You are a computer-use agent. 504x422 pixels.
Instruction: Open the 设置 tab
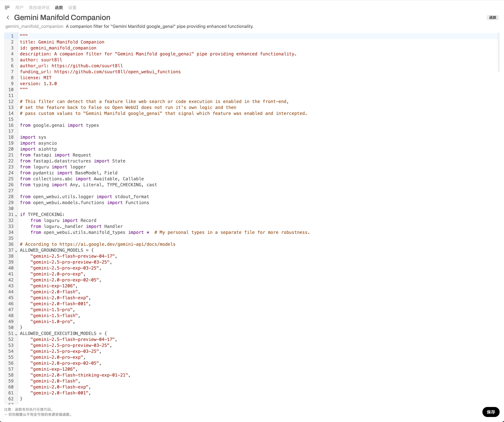tap(72, 8)
